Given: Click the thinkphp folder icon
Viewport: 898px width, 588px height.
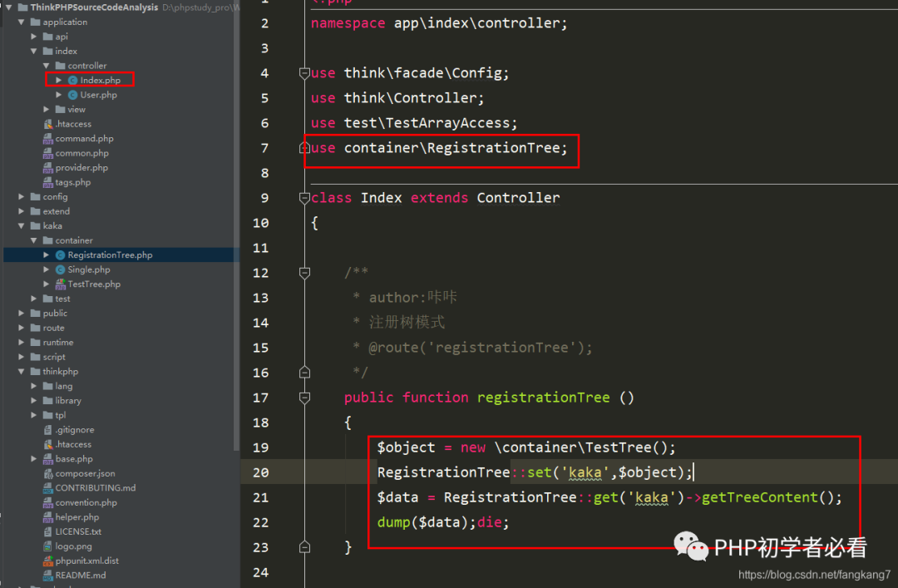Looking at the screenshot, I should (36, 372).
